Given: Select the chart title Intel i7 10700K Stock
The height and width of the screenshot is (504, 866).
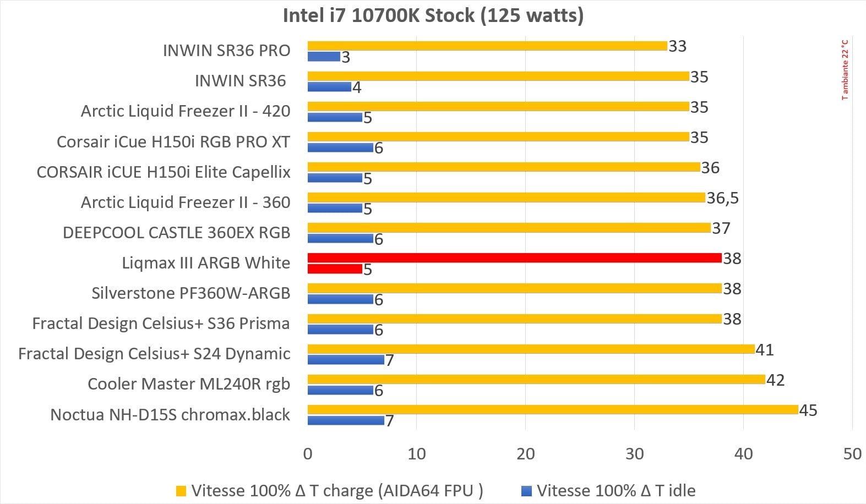Looking at the screenshot, I should click(x=433, y=15).
